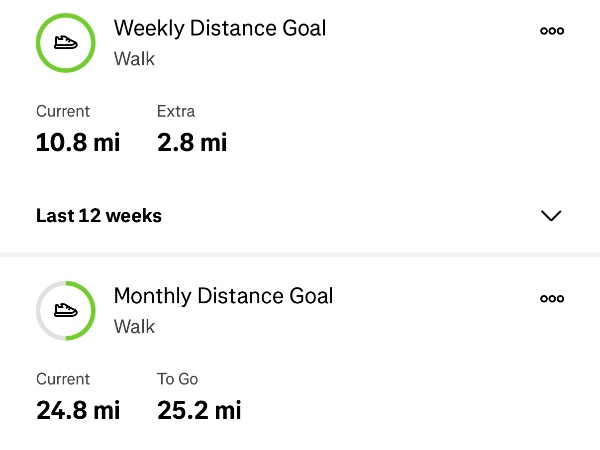Click the shoe icon for Weekly Distance Goal

66,42
